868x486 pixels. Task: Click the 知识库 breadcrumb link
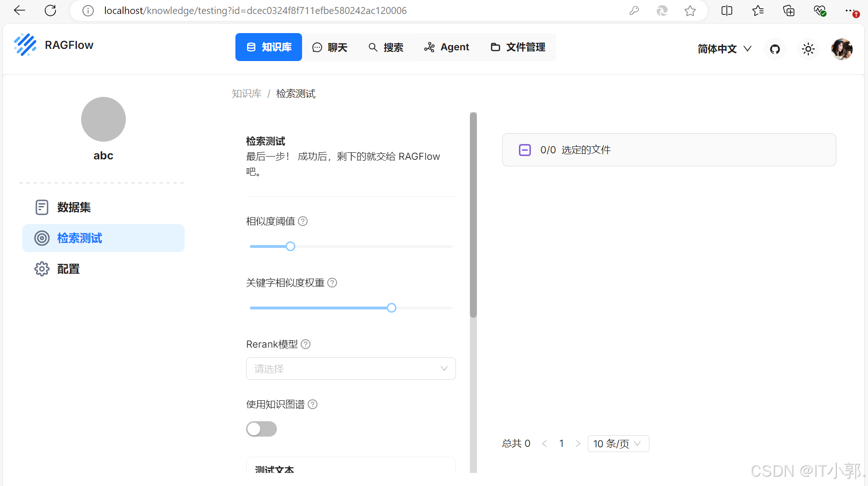[247, 93]
